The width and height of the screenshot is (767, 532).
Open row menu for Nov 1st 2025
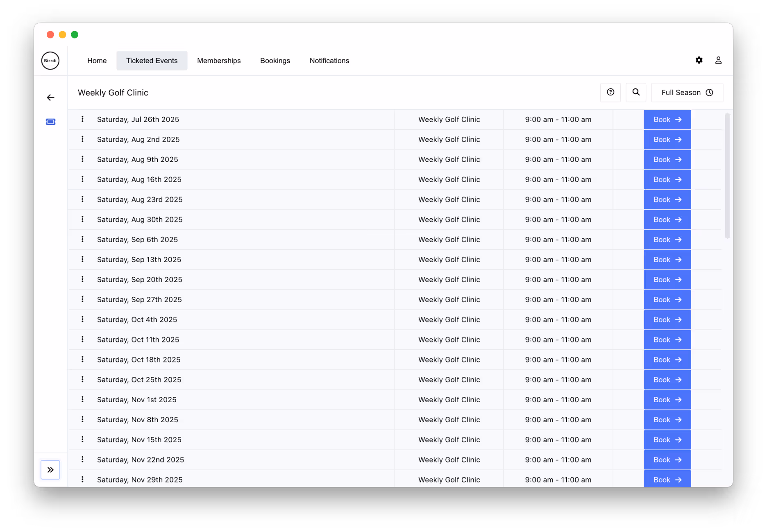click(82, 399)
